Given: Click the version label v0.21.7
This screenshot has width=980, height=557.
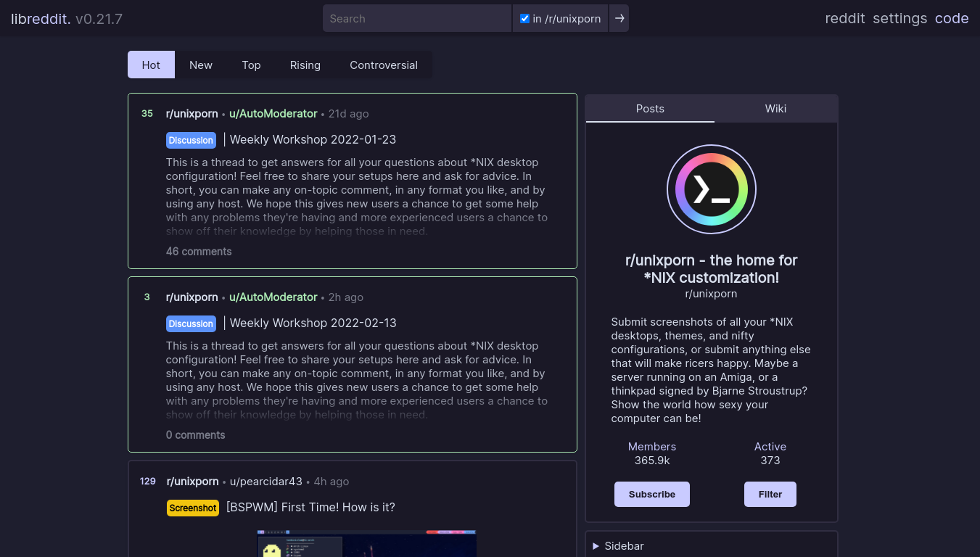Looking at the screenshot, I should [99, 19].
